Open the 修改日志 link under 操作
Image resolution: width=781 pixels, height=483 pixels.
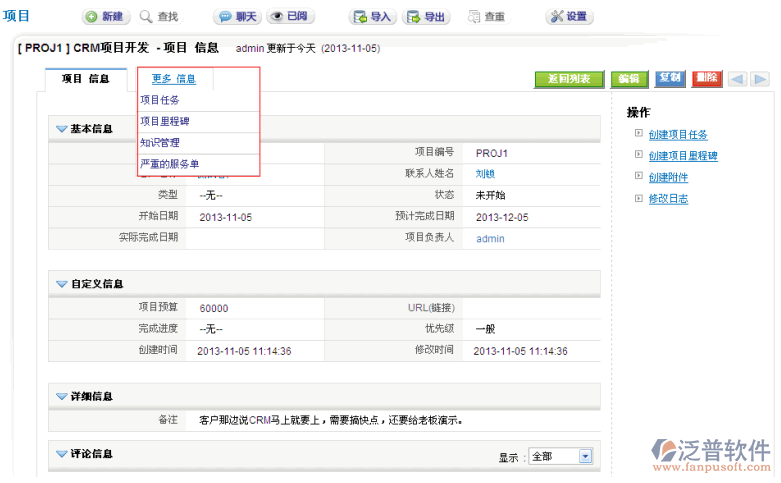point(667,199)
